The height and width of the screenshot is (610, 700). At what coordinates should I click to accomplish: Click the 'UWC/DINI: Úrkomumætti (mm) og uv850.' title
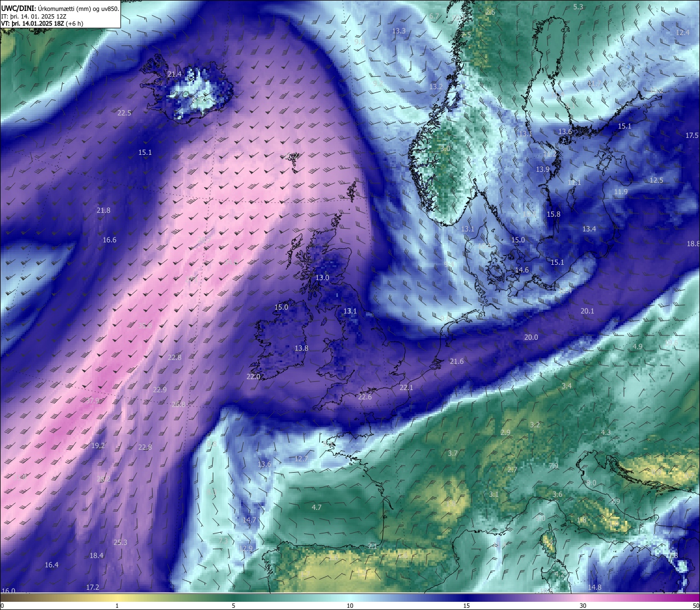point(60,8)
